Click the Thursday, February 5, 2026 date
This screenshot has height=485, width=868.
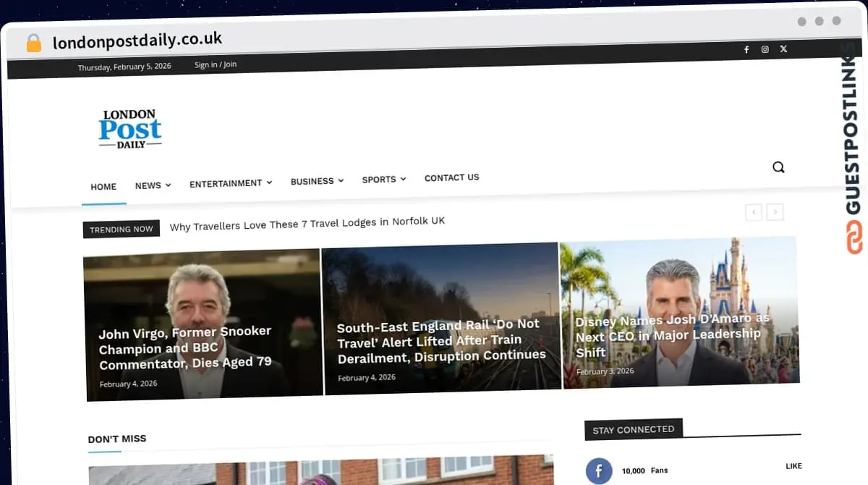click(124, 67)
